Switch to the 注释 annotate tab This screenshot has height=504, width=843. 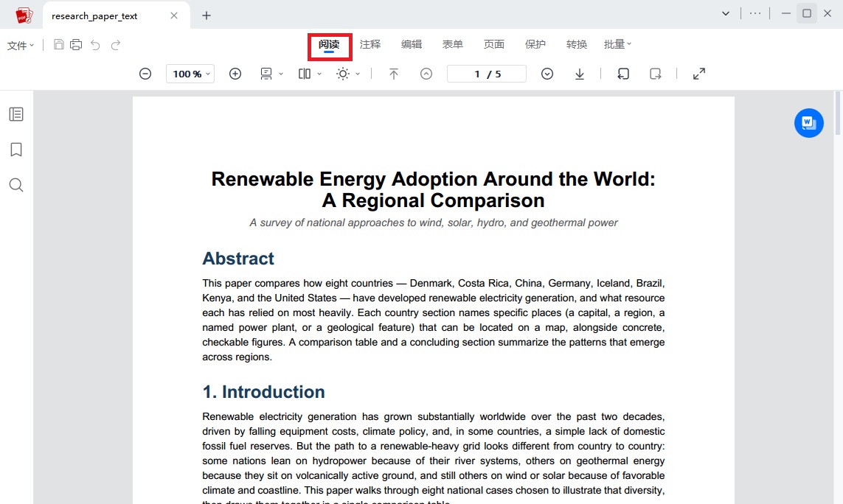[370, 44]
